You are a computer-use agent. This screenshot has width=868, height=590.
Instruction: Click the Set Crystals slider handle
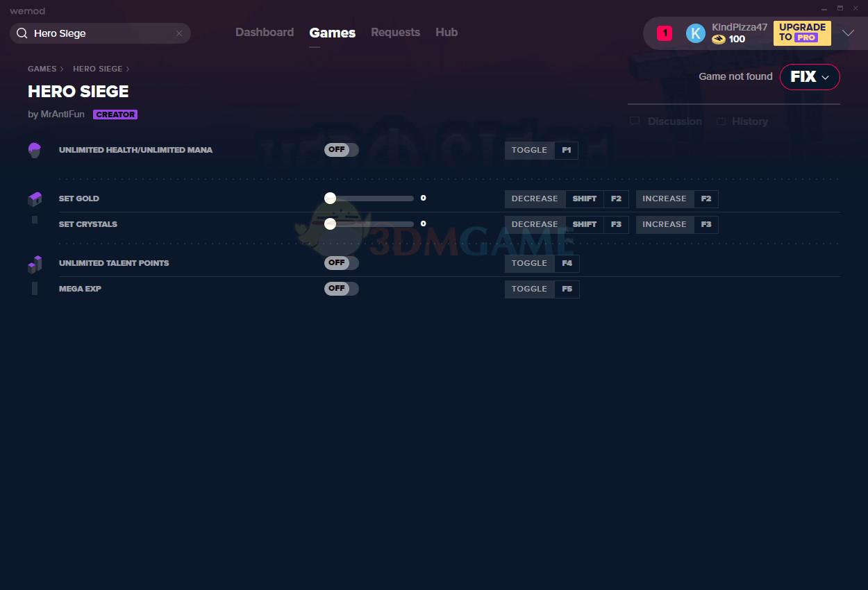[x=331, y=224]
